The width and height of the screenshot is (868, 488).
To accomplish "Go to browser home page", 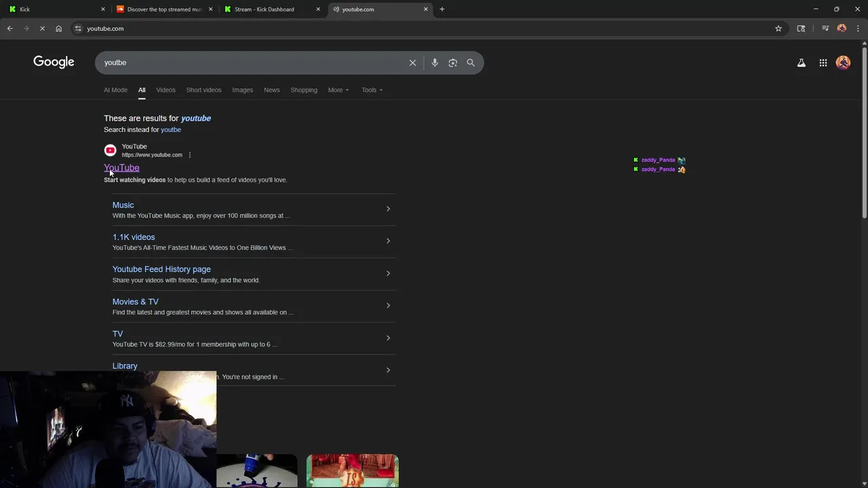I will [x=58, y=28].
